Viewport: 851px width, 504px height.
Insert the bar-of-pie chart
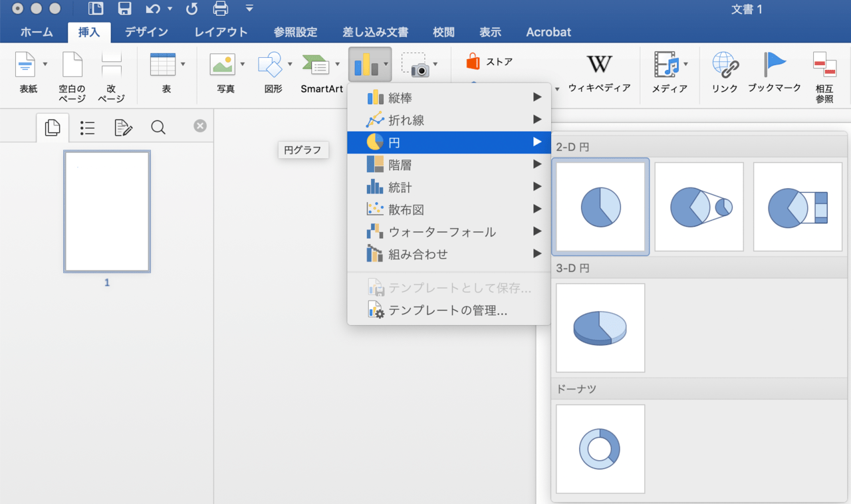coord(797,207)
